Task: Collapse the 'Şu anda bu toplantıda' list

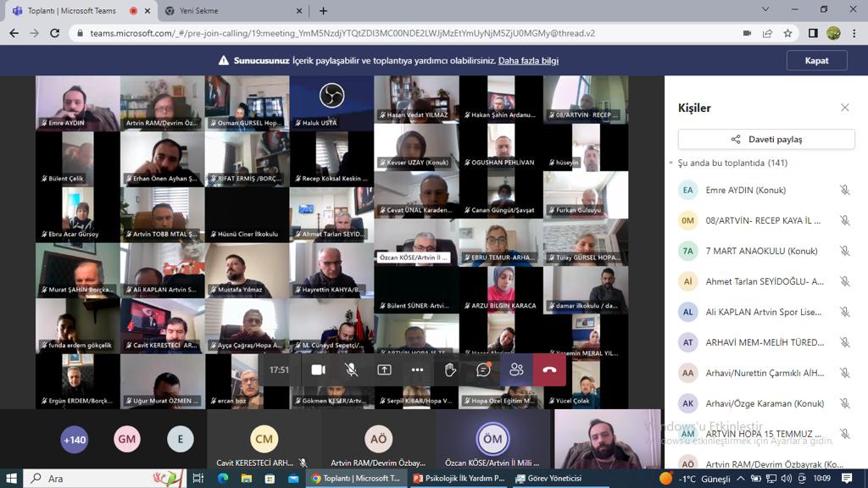Action: [671, 163]
